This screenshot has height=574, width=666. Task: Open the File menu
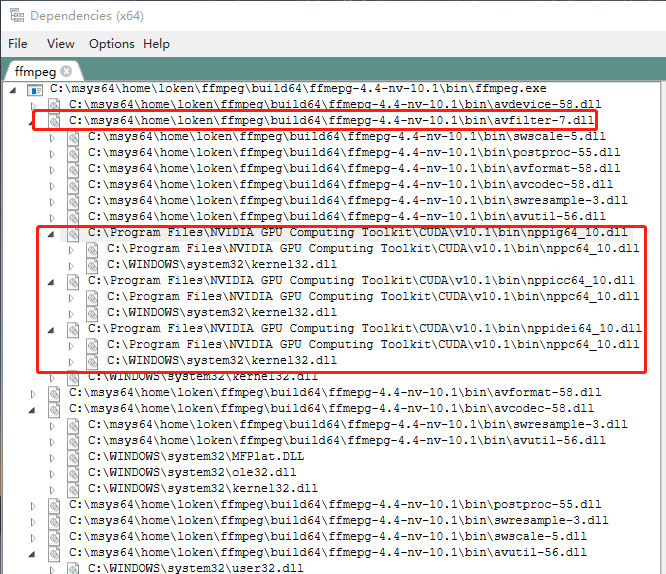point(18,44)
